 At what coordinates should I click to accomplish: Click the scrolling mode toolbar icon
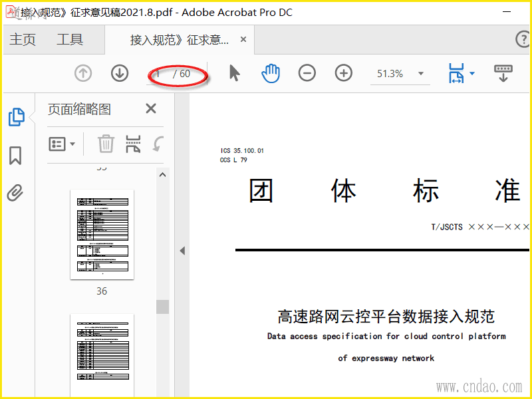[x=503, y=73]
